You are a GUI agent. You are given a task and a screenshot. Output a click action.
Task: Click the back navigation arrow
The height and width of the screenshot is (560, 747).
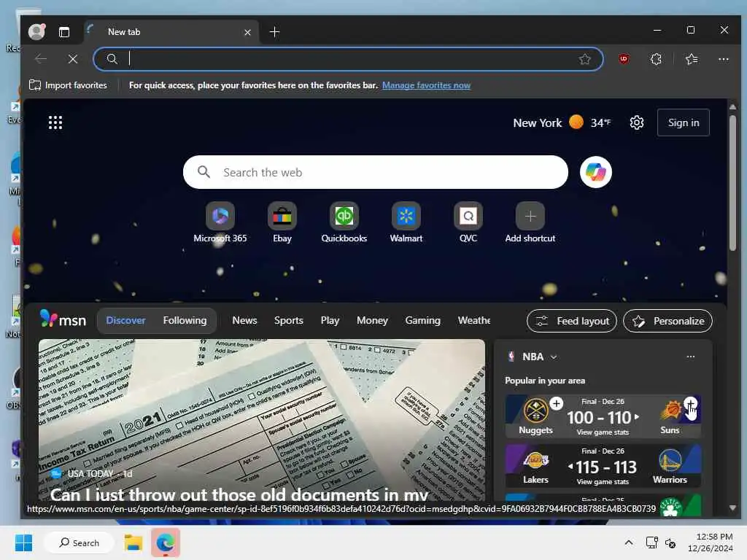[41, 59]
